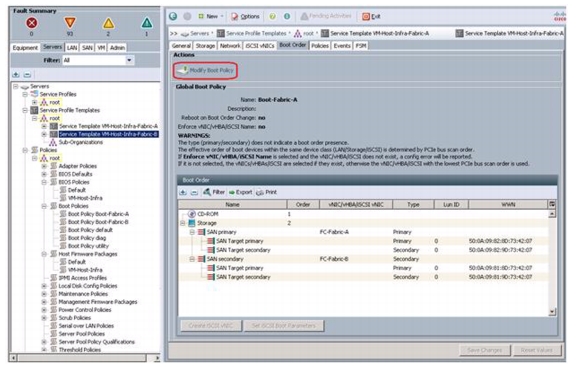
Task: Click the Boot Order expand-all plus icon
Action: [183, 192]
